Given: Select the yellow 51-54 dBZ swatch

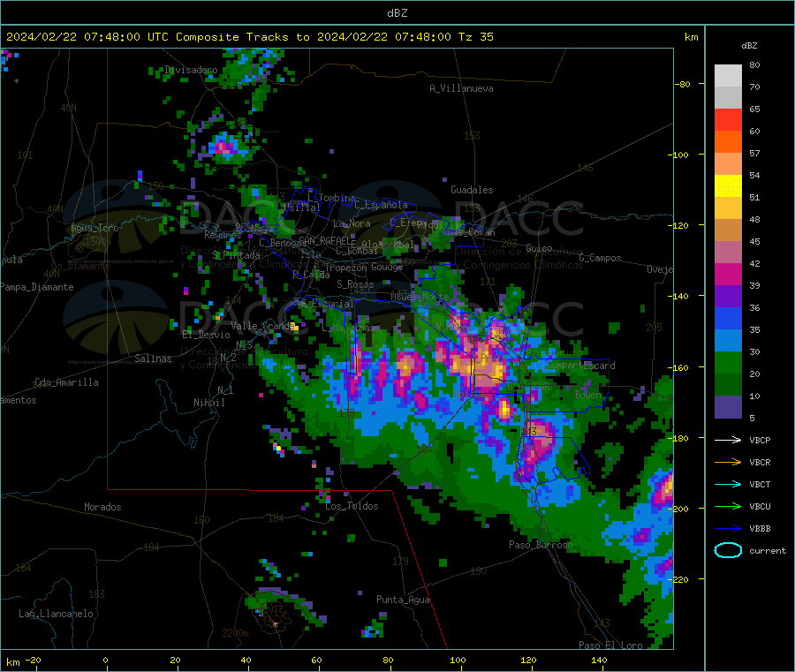Looking at the screenshot, I should 728,186.
